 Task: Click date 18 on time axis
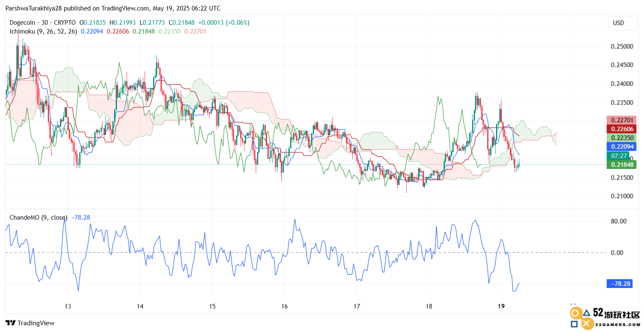(429, 306)
